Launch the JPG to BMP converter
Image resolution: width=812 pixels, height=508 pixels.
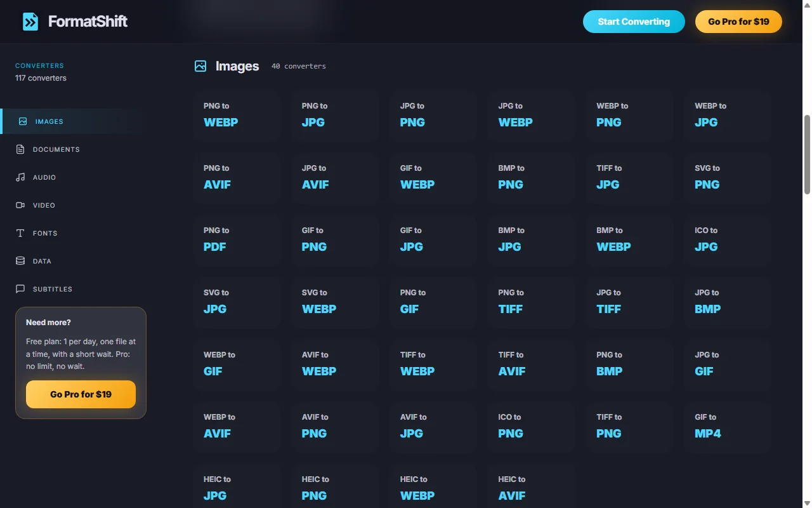728,302
